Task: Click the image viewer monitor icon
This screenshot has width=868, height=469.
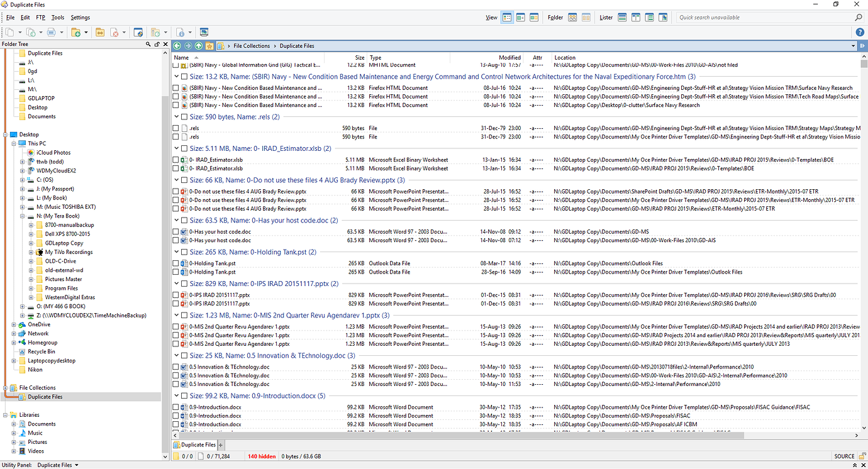Action: (204, 32)
